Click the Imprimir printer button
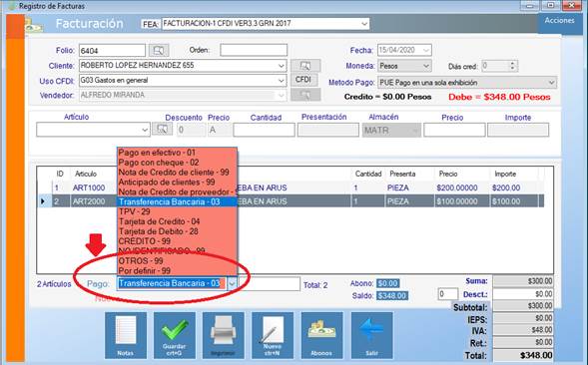The image size is (588, 365). (224, 336)
